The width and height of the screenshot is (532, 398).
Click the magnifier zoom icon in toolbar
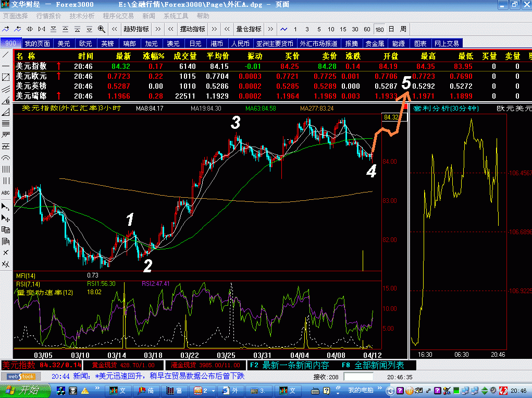point(101,29)
